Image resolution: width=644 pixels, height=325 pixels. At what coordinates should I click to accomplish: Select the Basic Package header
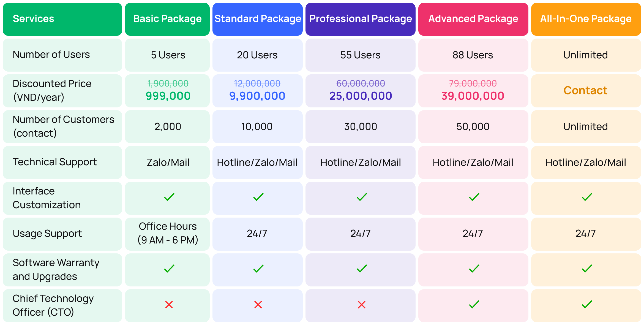[x=167, y=19]
